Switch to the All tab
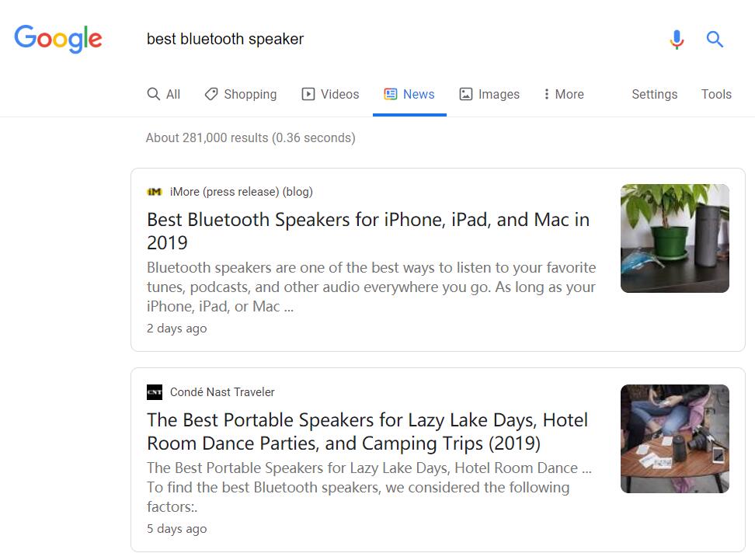This screenshot has height=560, width=755. coord(164,94)
